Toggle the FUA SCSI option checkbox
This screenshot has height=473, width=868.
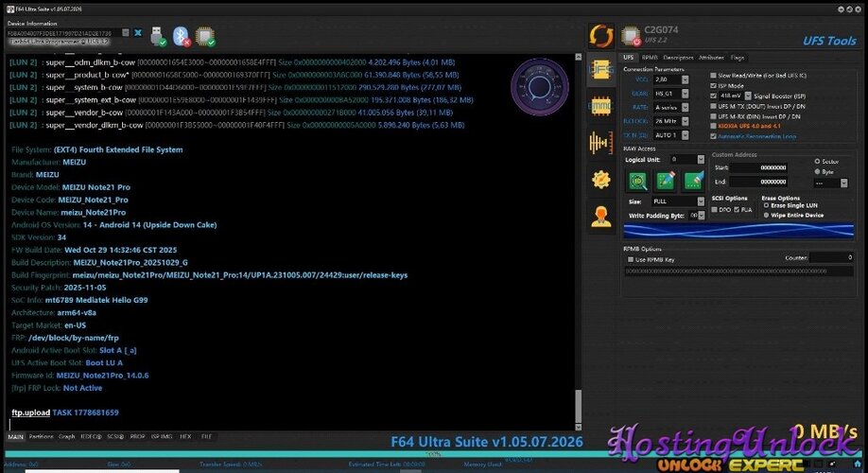click(737, 210)
